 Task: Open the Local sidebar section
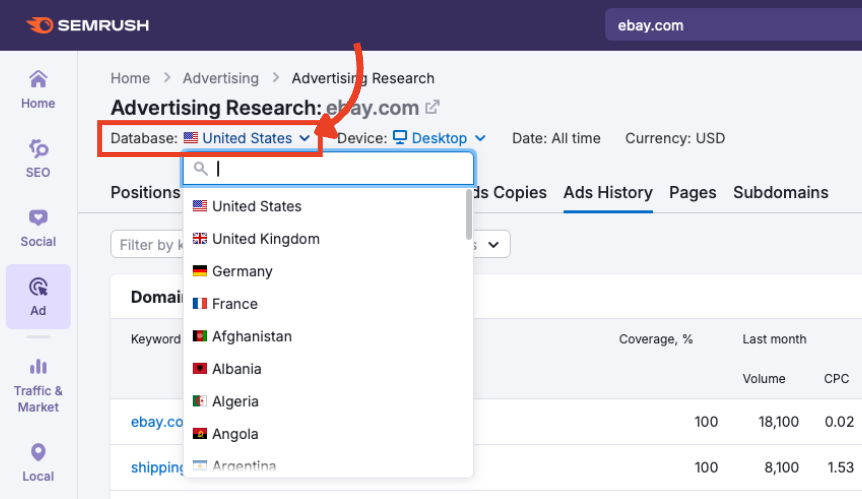coord(38,462)
